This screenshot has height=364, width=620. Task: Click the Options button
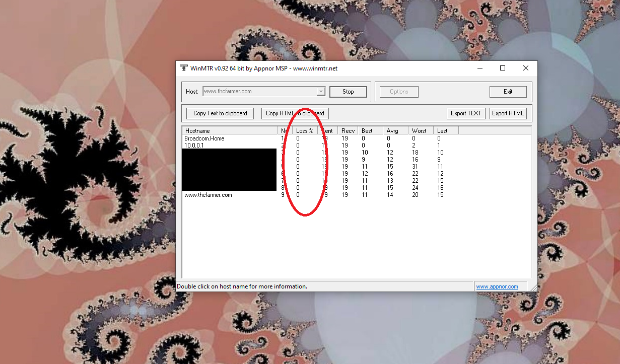tap(398, 92)
